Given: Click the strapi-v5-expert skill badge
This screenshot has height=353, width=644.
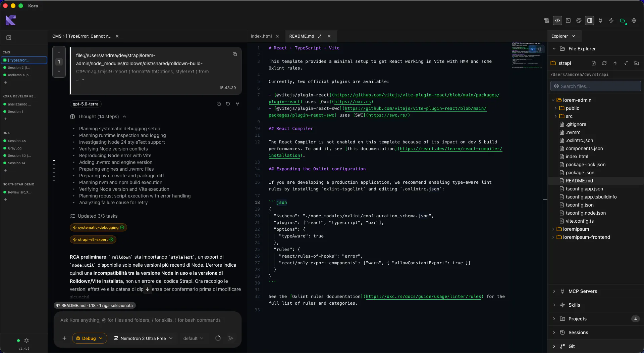Looking at the screenshot, I should (x=93, y=239).
